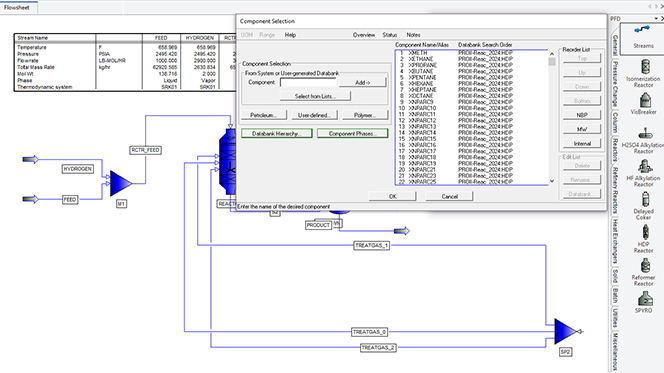The width and height of the screenshot is (664, 373).
Task: Open the Heat Exchangers palette side tab
Action: coord(615,241)
